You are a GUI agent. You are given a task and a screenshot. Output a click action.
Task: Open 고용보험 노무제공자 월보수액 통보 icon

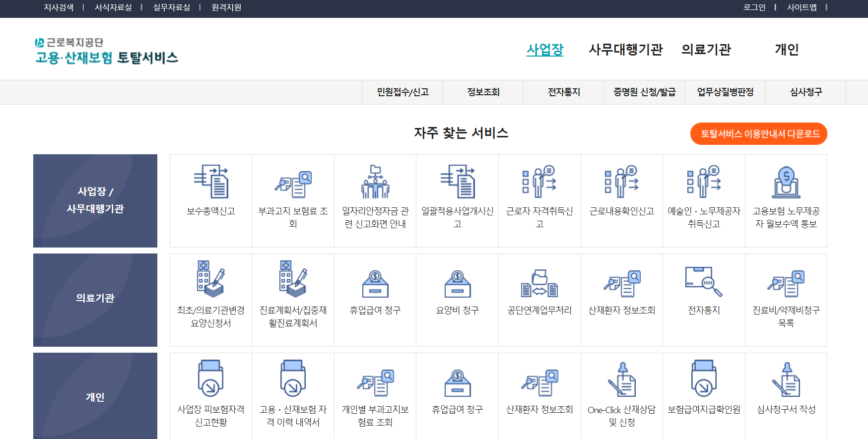[x=786, y=182]
